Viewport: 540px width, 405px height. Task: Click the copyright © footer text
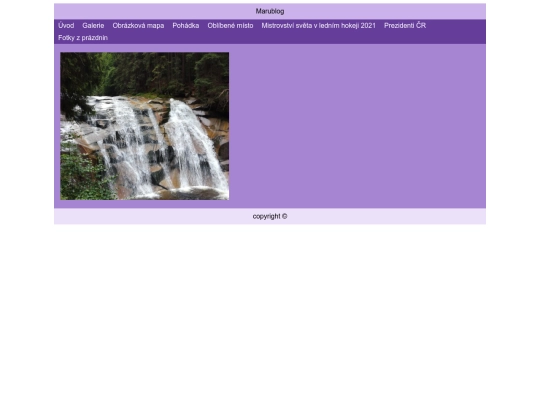point(270,216)
